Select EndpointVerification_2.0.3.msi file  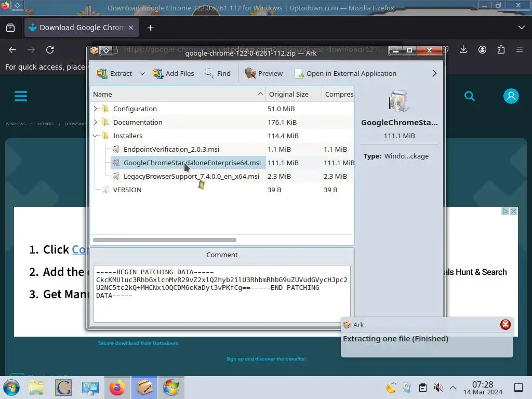tap(171, 149)
